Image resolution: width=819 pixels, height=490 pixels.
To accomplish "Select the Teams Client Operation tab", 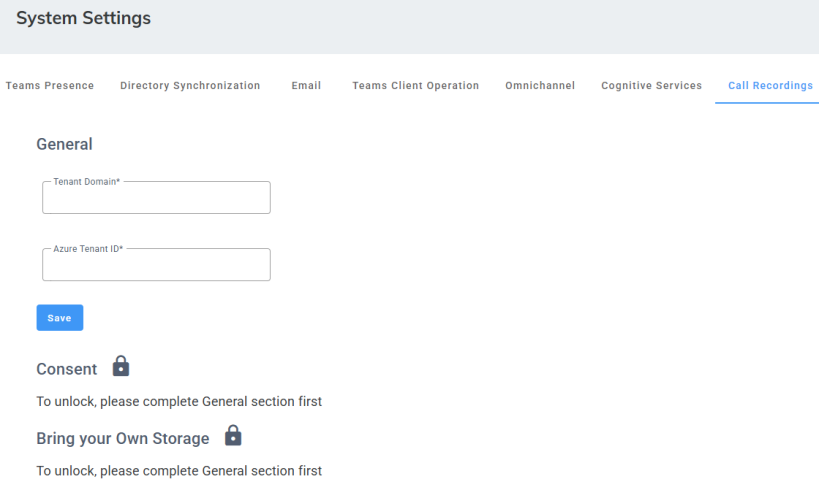I will click(415, 86).
